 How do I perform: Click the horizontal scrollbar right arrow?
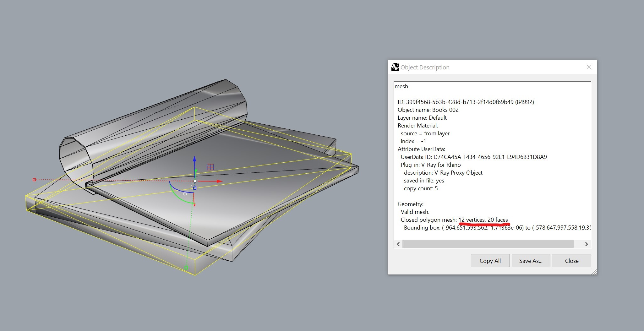click(586, 244)
